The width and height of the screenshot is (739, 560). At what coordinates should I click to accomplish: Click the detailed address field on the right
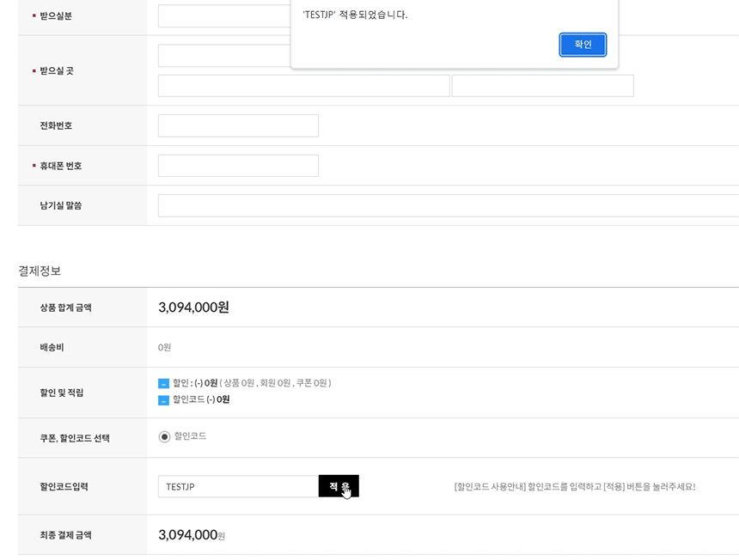[x=542, y=86]
